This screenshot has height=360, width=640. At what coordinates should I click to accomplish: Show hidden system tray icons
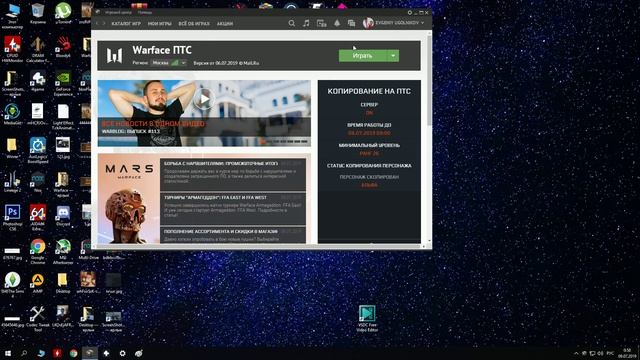pos(576,353)
